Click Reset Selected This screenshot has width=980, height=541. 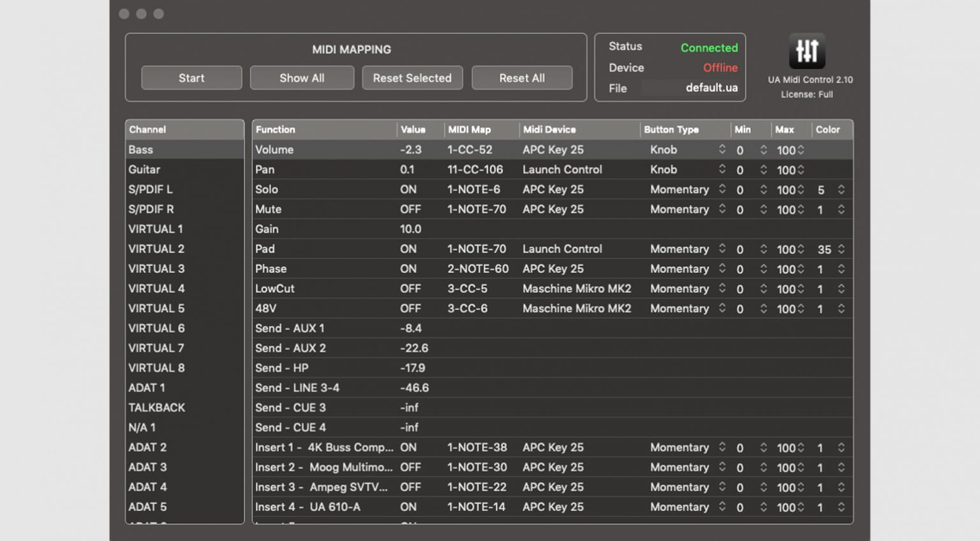412,78
